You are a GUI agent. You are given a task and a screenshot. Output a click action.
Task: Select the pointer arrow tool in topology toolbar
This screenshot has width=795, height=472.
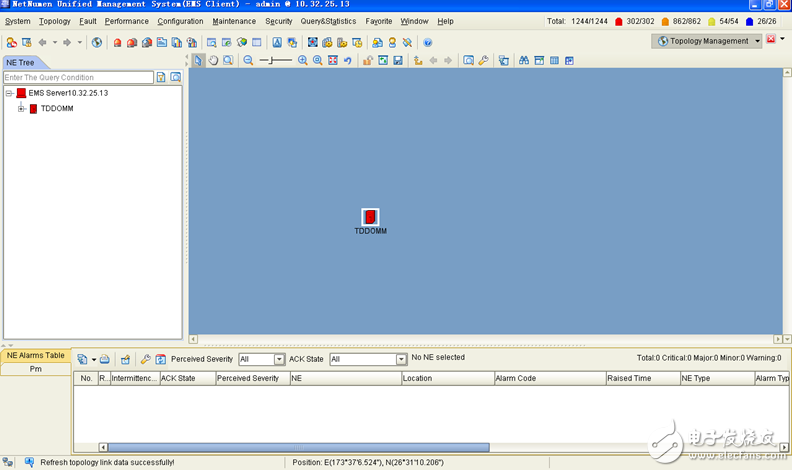pyautogui.click(x=198, y=61)
